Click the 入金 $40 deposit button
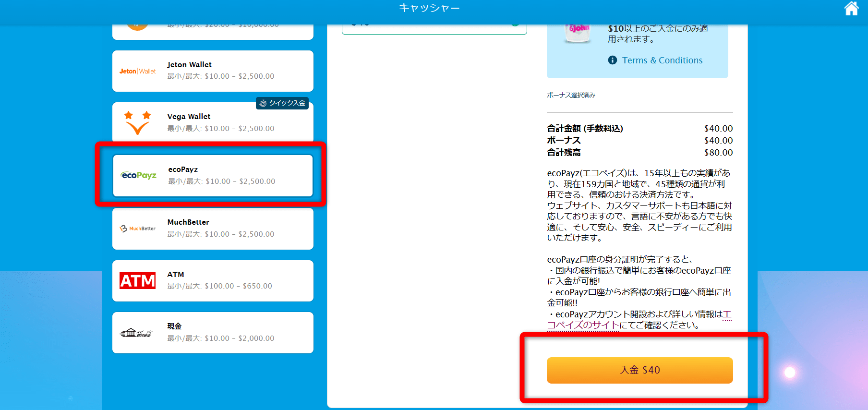868x410 pixels. (639, 370)
